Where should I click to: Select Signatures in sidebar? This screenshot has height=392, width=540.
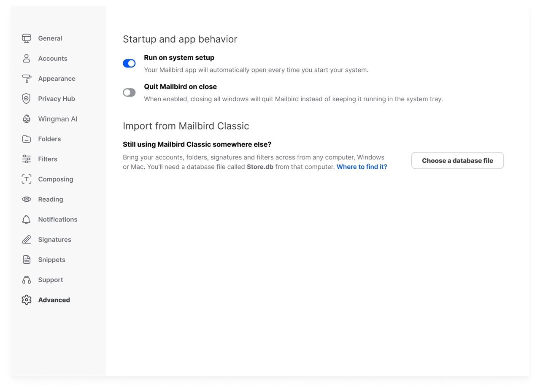click(55, 240)
